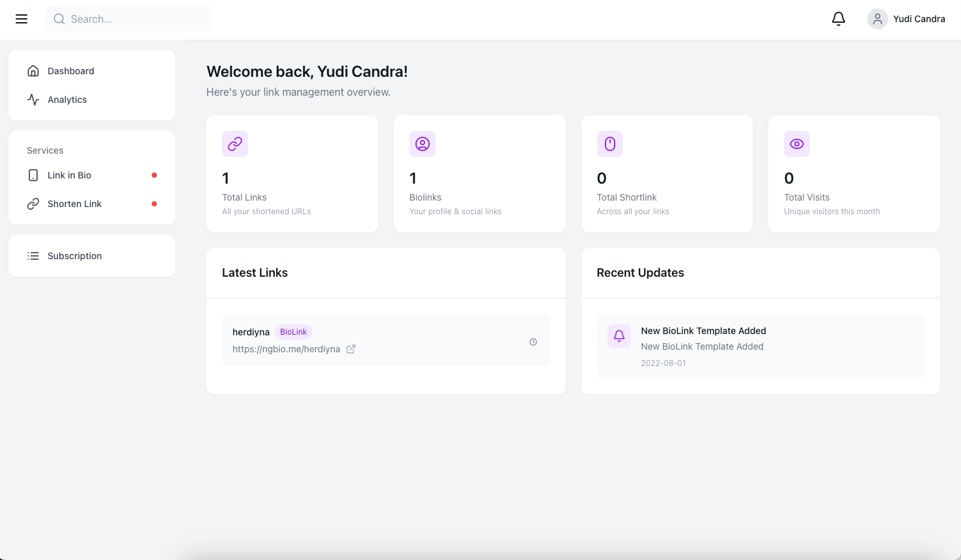Toggle the hamburger sidebar menu
This screenshot has width=961, height=560.
click(21, 19)
